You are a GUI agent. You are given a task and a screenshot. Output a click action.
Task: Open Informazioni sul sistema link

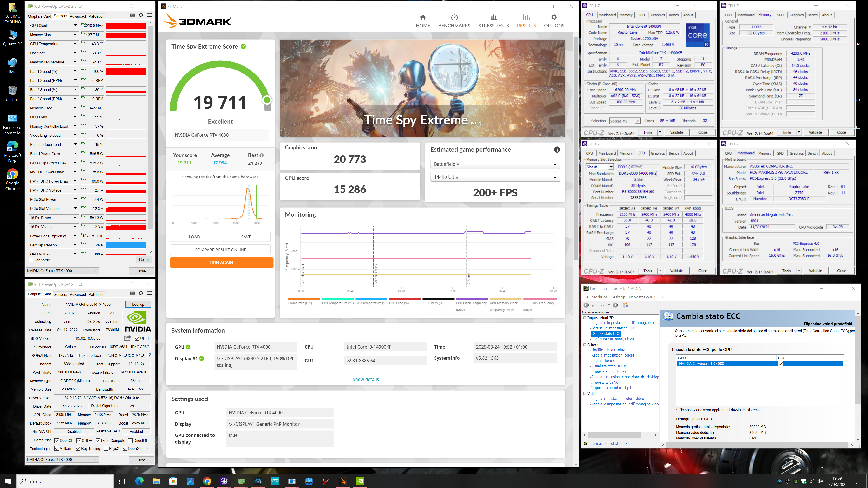608,443
